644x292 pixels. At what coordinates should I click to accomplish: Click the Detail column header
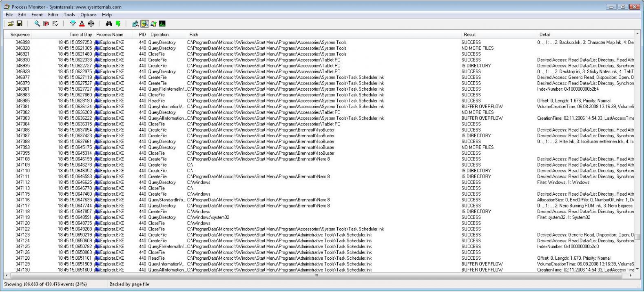click(x=585, y=35)
